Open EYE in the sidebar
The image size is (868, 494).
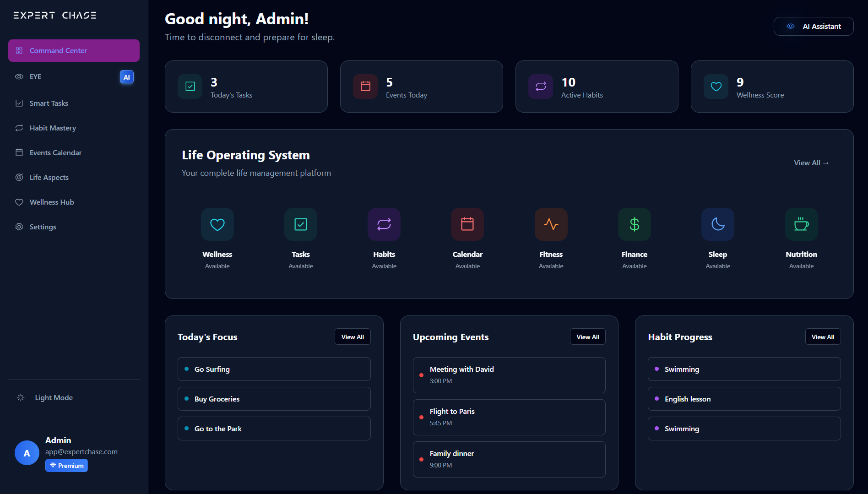tap(36, 77)
